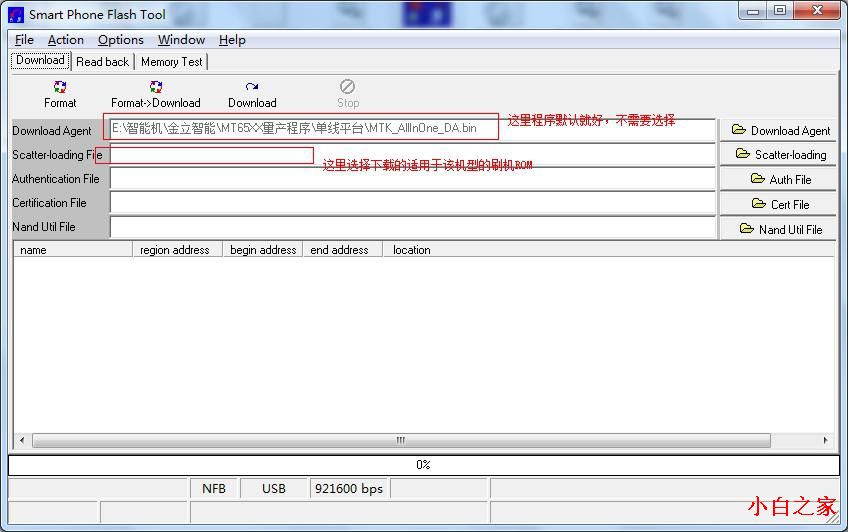
Task: Select the Download tab
Action: [x=41, y=60]
